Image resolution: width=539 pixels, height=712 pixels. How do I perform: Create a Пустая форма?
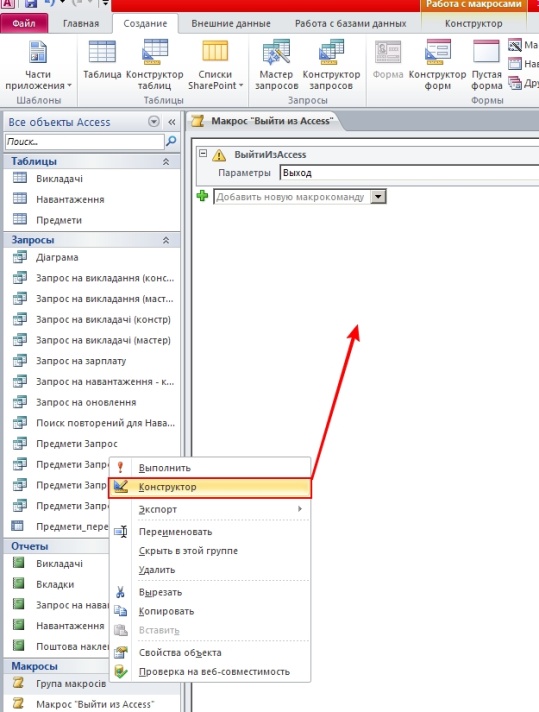point(486,65)
